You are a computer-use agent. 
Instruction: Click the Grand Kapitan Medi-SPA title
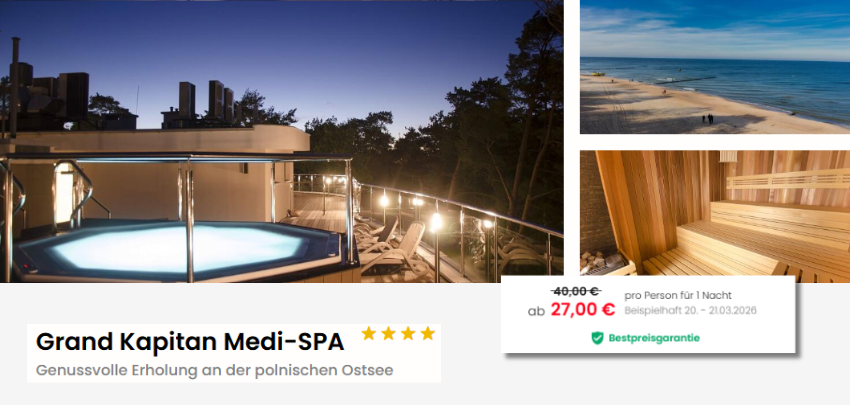(190, 342)
